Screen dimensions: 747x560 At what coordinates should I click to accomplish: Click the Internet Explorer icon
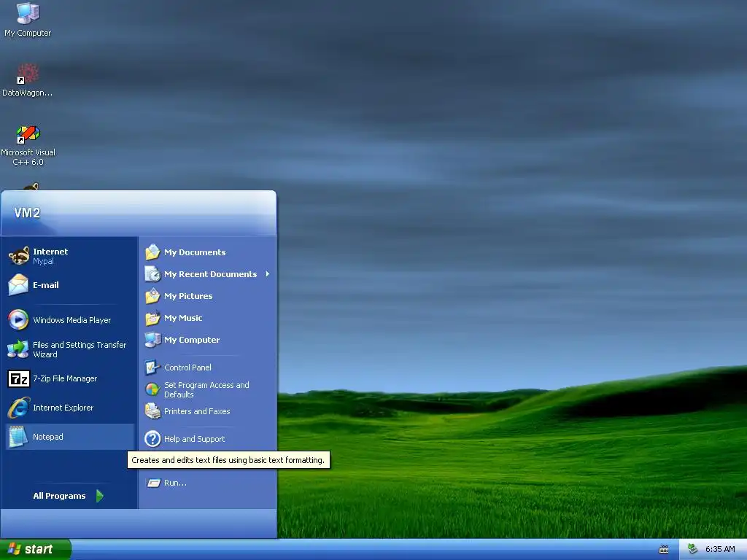pos(18,408)
